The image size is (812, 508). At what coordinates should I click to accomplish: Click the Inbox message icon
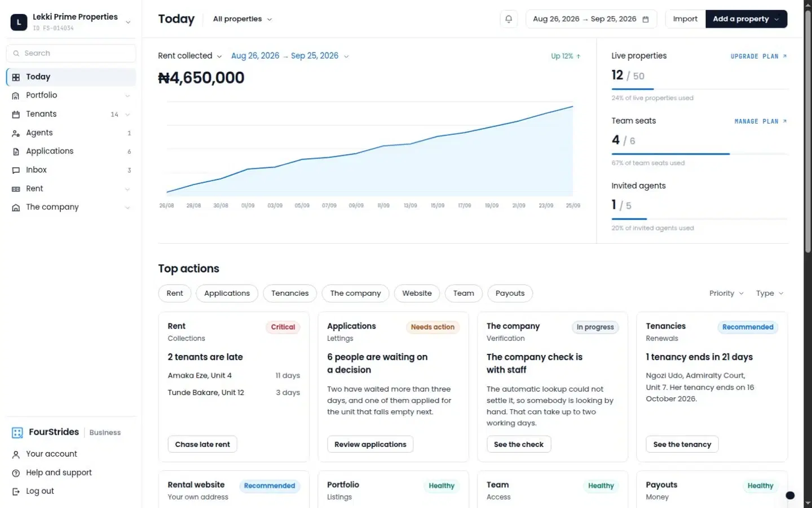click(16, 170)
